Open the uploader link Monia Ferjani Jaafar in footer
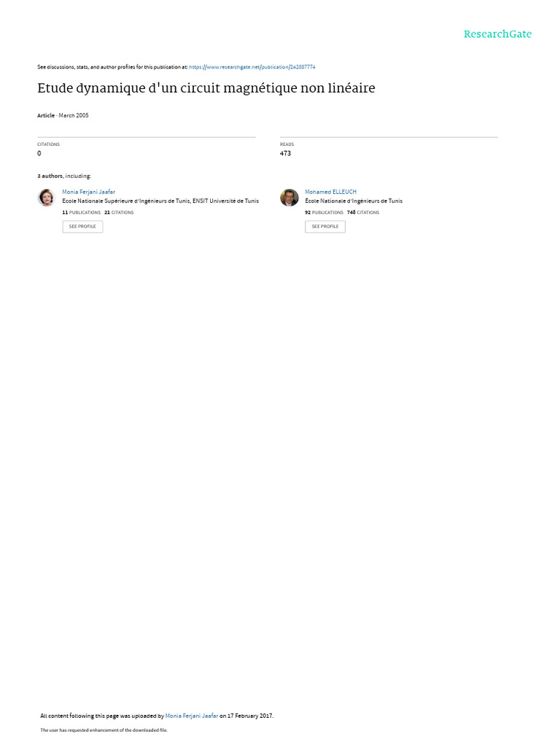The image size is (560, 747). coord(192,716)
